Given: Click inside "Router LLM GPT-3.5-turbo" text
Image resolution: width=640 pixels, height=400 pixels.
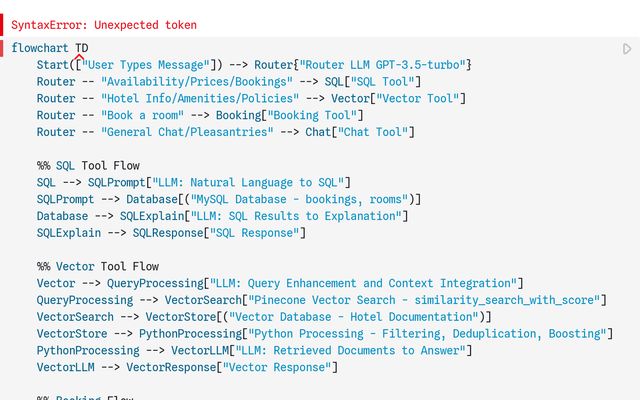Looking at the screenshot, I should [382, 65].
